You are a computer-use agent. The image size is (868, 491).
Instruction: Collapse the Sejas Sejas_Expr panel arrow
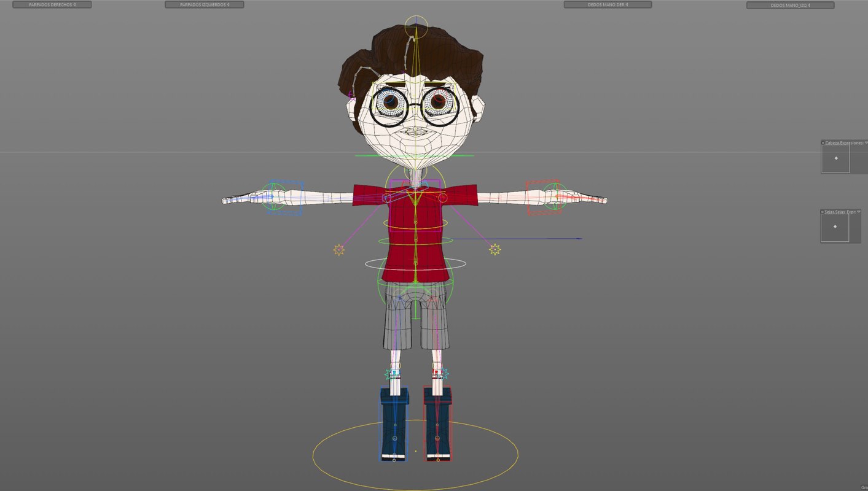(x=859, y=211)
